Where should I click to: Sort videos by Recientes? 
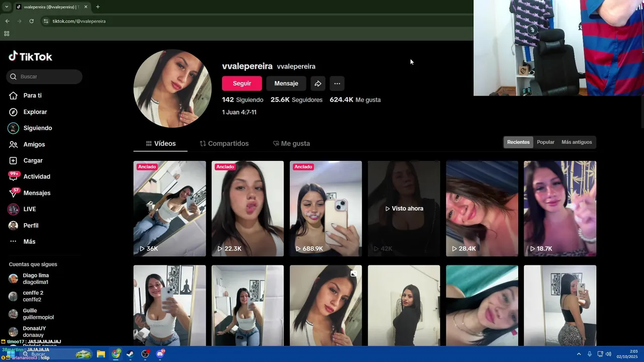point(518,142)
